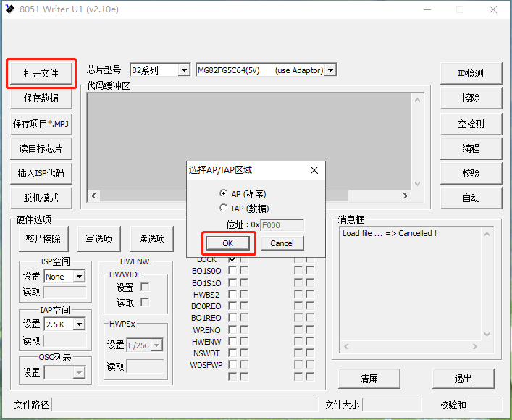Toggle the first WRENO checkbox
This screenshot has height=420, width=512.
pyautogui.click(x=232, y=329)
